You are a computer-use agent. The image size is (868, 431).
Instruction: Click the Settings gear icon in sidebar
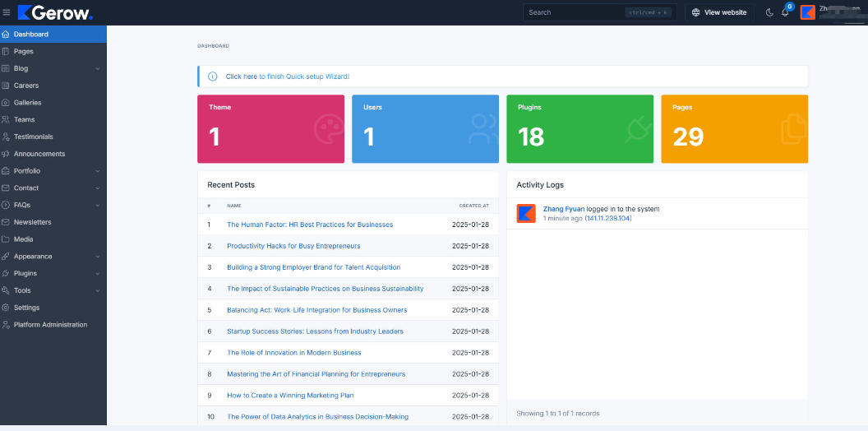(x=6, y=308)
